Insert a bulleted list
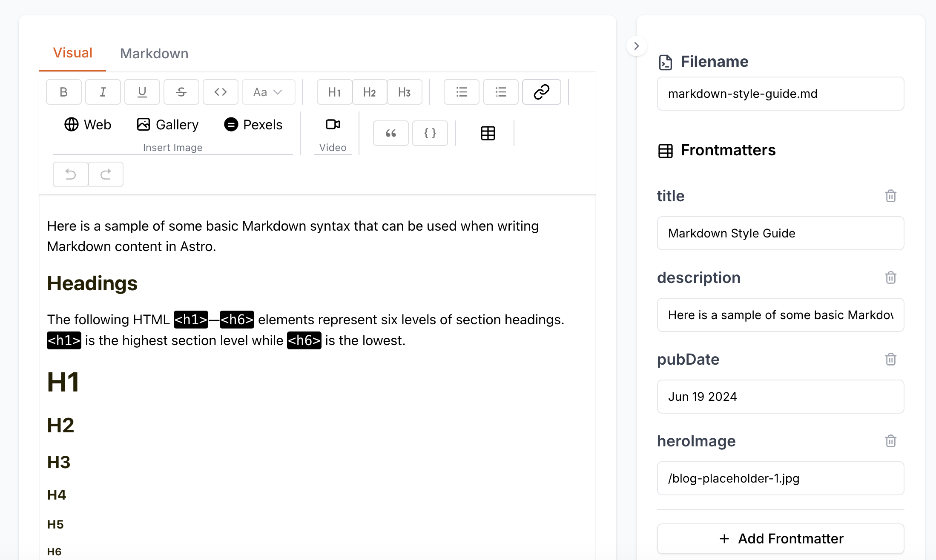This screenshot has width=936, height=560. pos(462,92)
